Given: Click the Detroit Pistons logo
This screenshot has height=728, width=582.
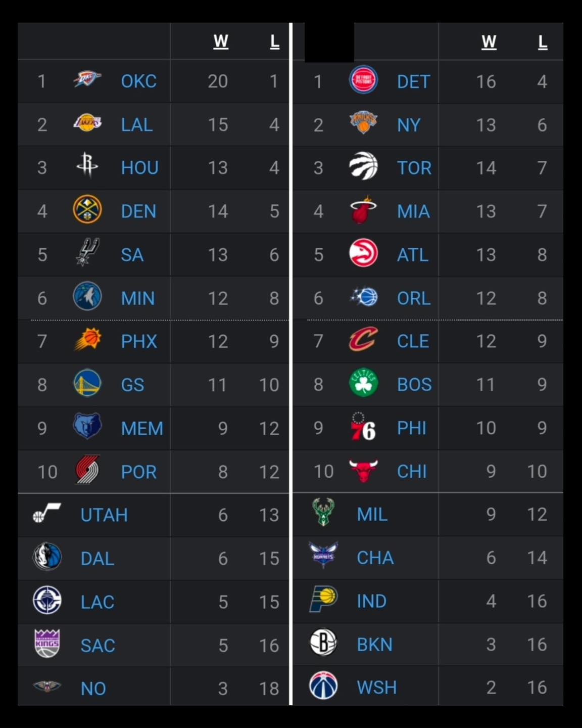Looking at the screenshot, I should 363,80.
